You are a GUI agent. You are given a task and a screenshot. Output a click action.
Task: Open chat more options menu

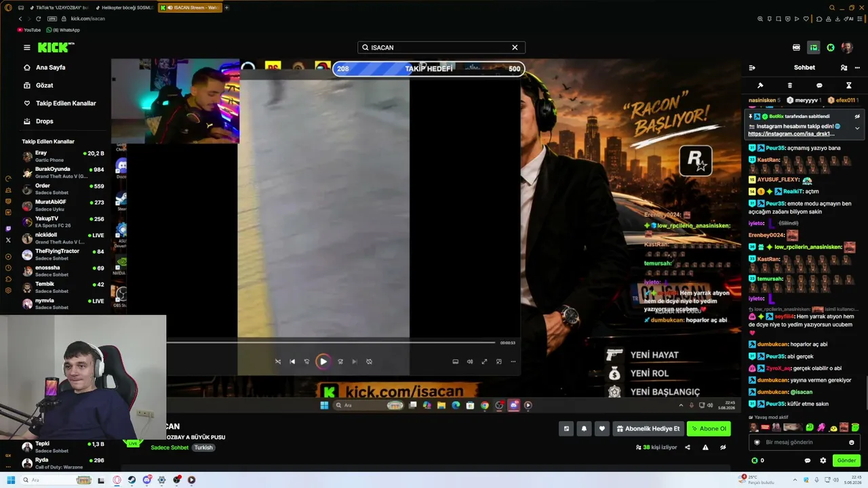857,68
